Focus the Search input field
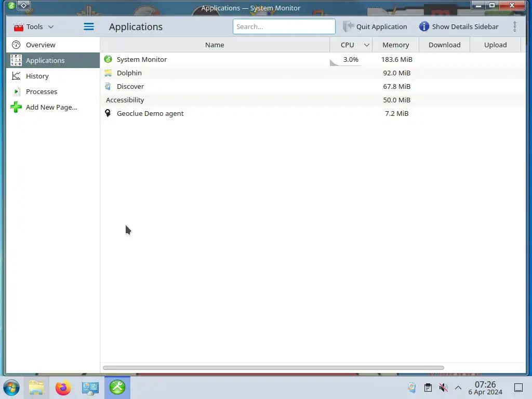Image resolution: width=532 pixels, height=399 pixels. [284, 26]
